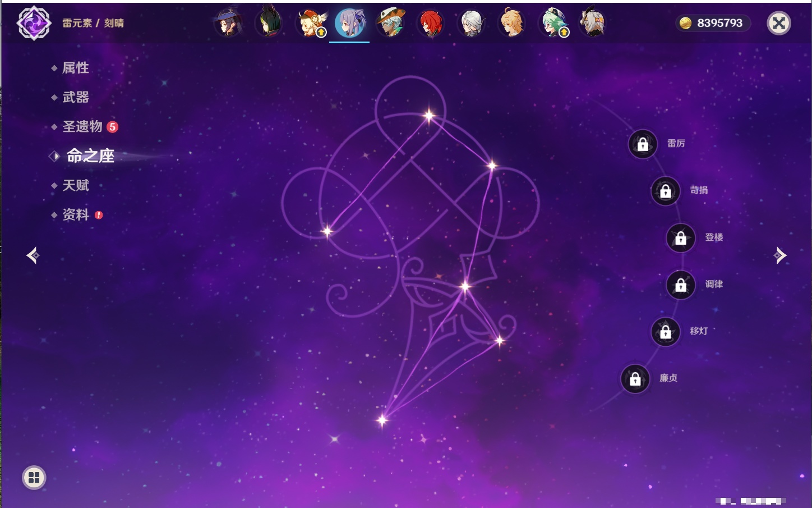Open the 属性 attributes tab

tap(75, 68)
